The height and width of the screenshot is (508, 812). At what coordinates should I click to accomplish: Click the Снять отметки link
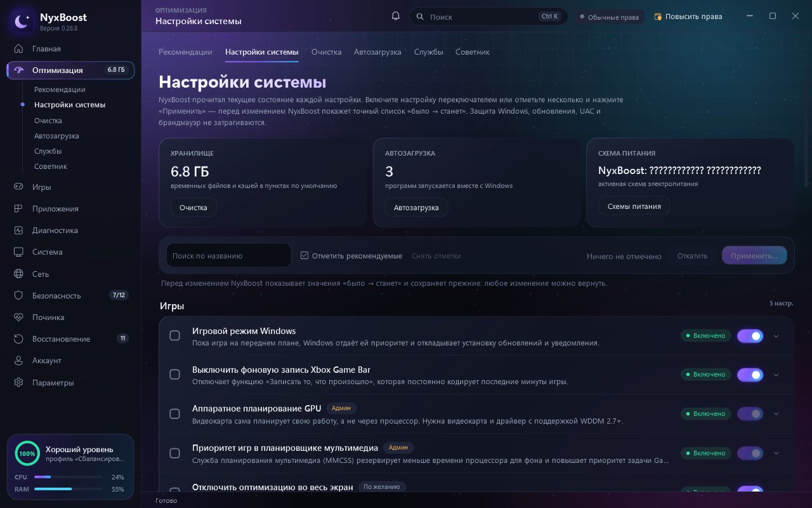436,256
